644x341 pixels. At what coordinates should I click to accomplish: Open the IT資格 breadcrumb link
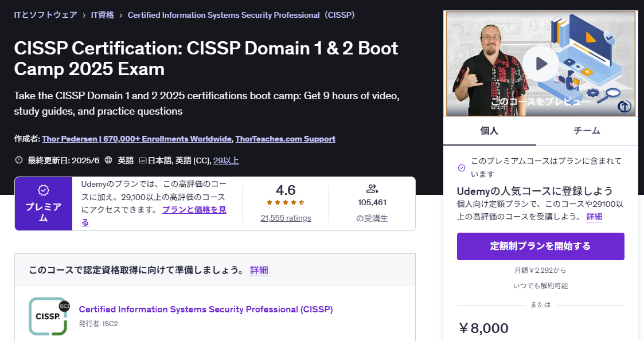pos(102,15)
